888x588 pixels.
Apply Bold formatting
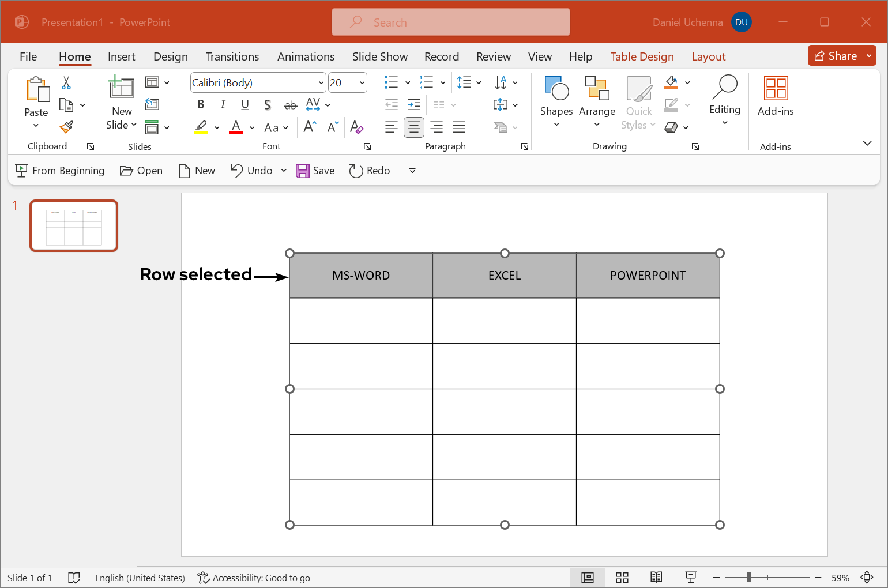[x=201, y=104]
